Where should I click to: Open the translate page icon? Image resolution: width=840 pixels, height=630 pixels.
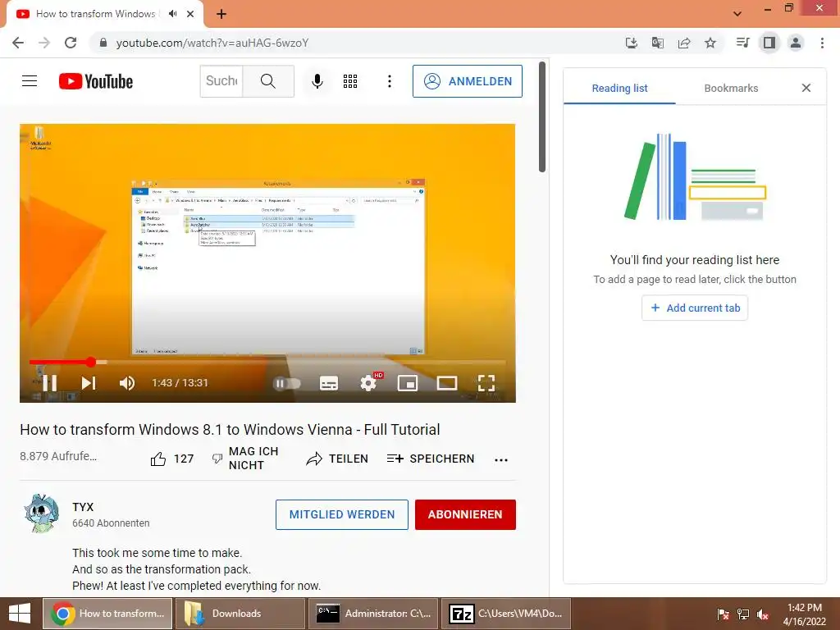pos(658,43)
